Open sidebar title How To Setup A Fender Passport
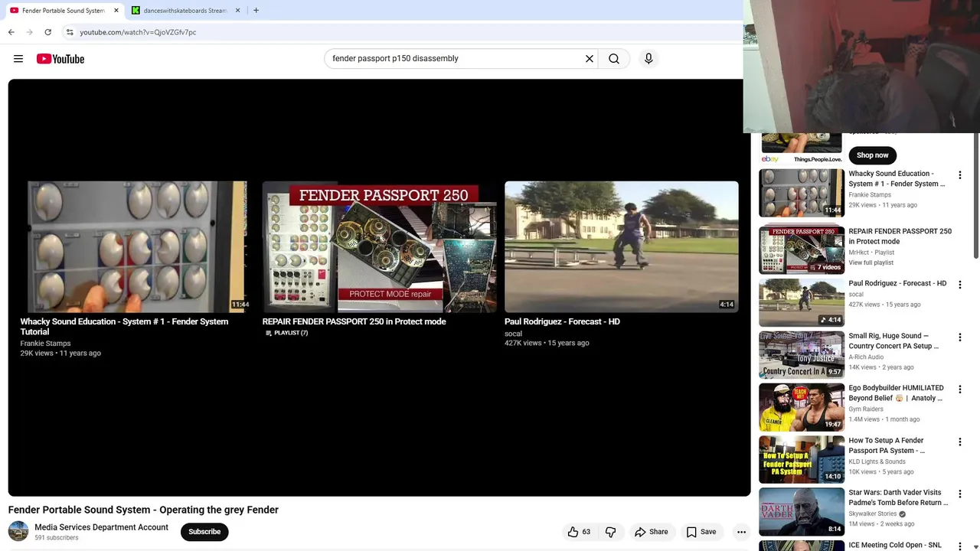 [887, 445]
